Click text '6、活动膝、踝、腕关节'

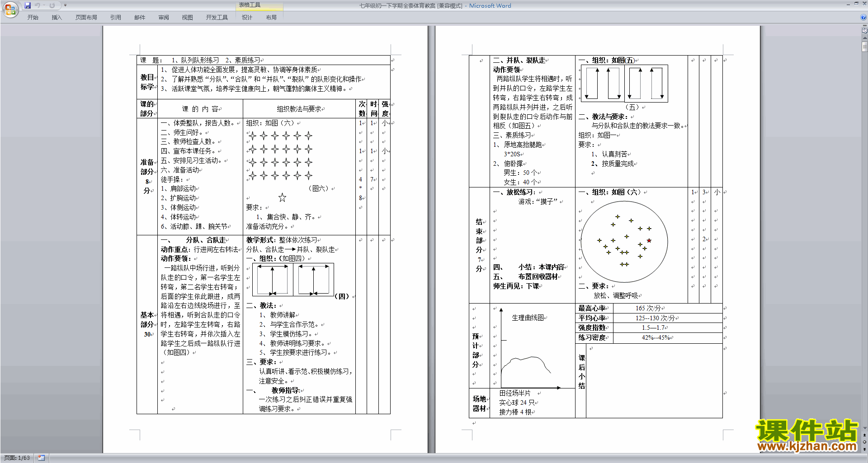[194, 226]
